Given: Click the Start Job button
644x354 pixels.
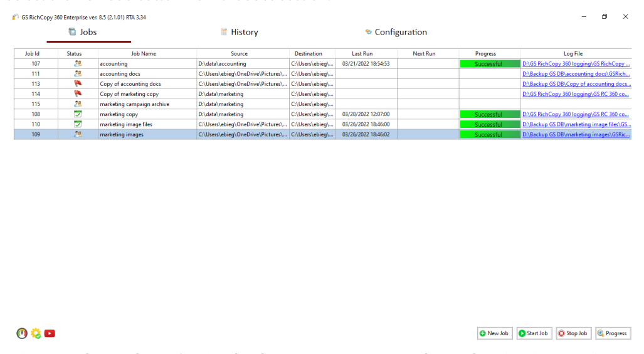Looking at the screenshot, I should click(x=534, y=333).
